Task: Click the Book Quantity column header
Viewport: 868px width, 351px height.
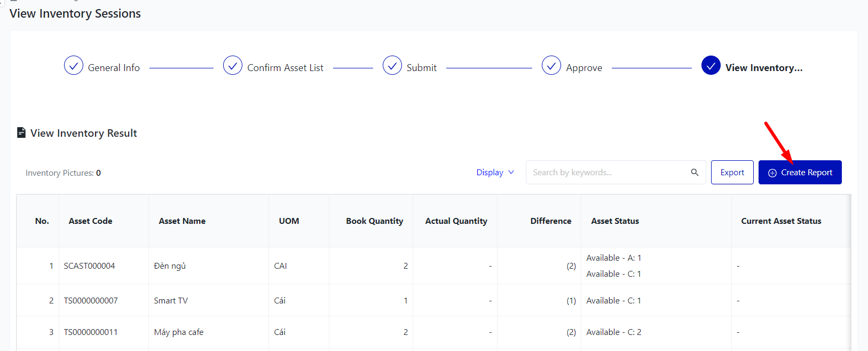Action: (x=374, y=221)
